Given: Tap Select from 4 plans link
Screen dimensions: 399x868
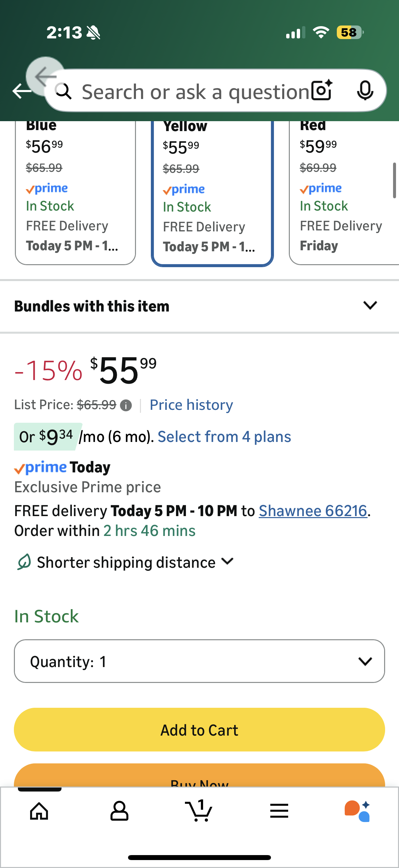Looking at the screenshot, I should tap(224, 437).
